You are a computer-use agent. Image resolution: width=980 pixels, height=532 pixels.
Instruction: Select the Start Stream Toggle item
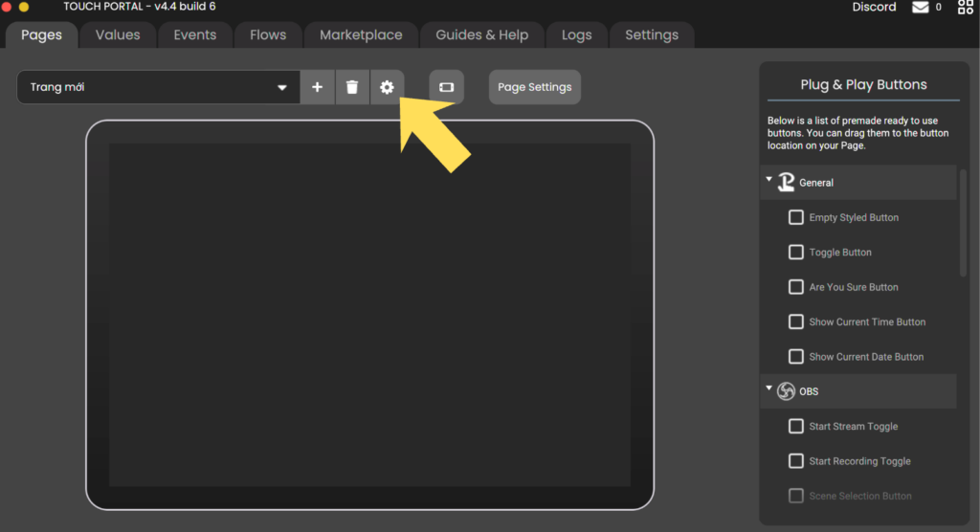click(853, 427)
